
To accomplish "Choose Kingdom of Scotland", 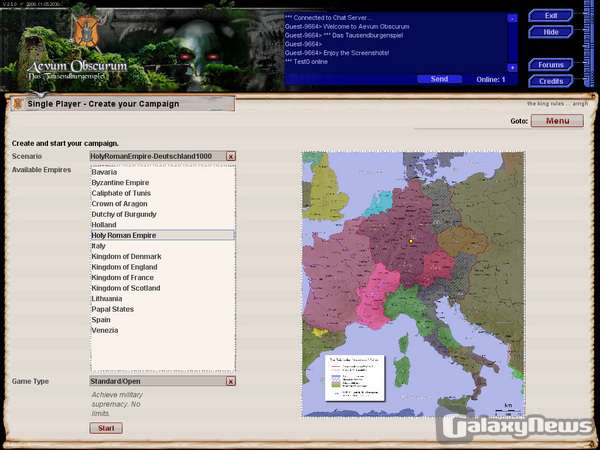I will tap(163, 288).
